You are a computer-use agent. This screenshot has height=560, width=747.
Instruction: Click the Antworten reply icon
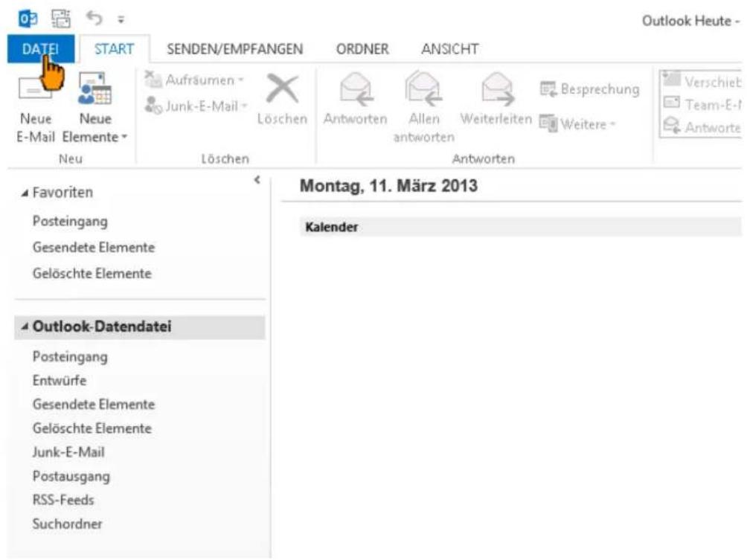point(356,88)
